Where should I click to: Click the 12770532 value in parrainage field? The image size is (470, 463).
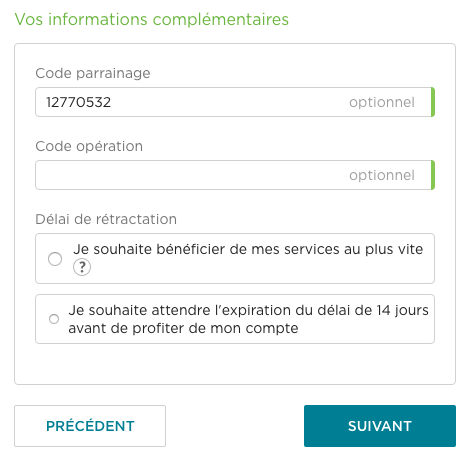coord(78,102)
